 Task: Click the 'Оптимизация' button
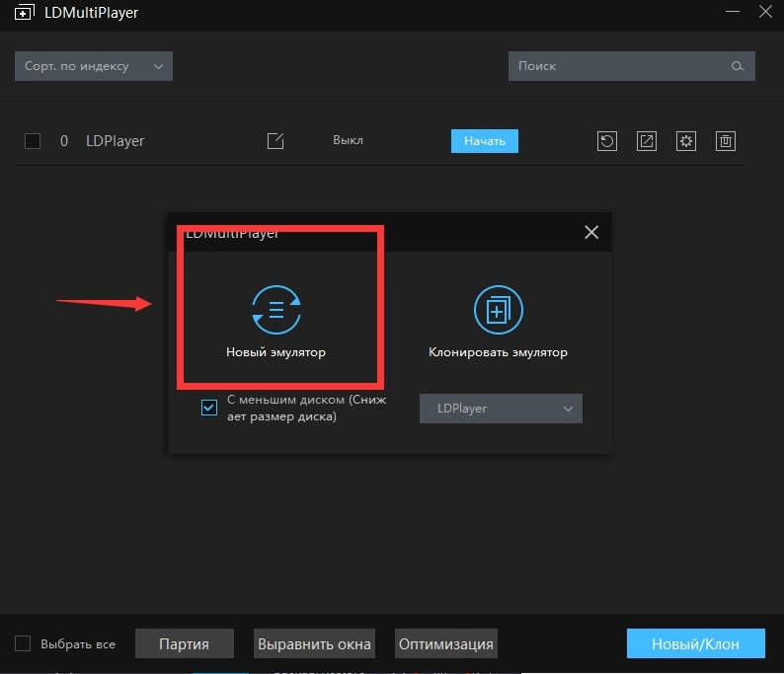click(446, 643)
